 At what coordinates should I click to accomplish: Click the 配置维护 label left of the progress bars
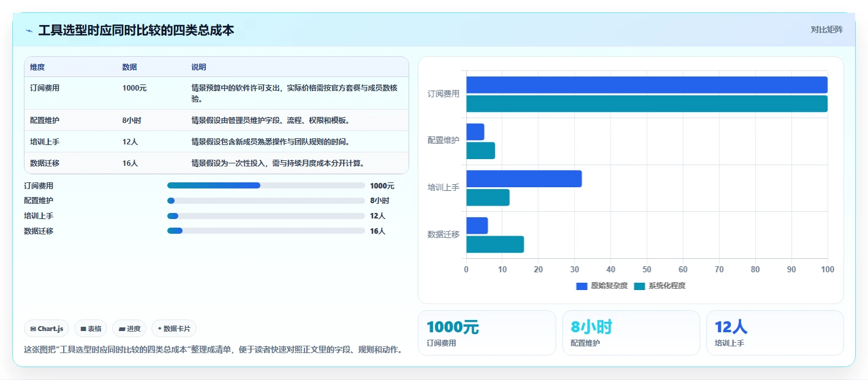pos(39,201)
